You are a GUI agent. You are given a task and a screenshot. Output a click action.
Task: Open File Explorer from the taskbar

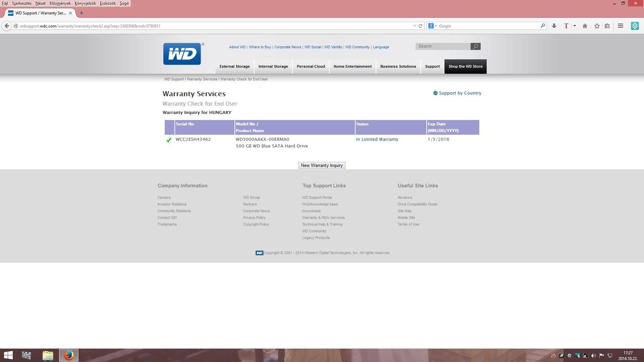click(x=48, y=355)
